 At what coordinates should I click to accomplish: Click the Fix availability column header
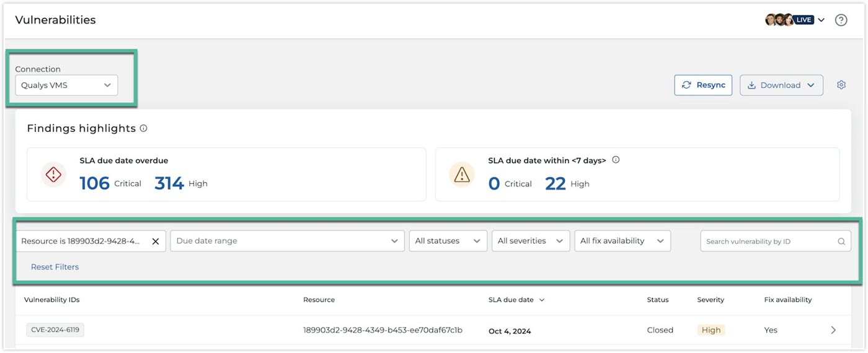[788, 300]
